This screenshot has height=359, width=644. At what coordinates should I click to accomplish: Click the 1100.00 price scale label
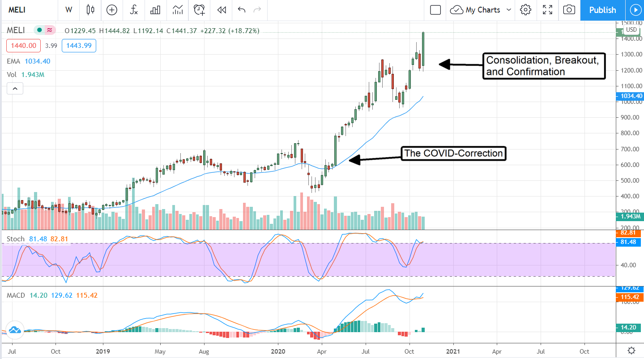pos(631,86)
